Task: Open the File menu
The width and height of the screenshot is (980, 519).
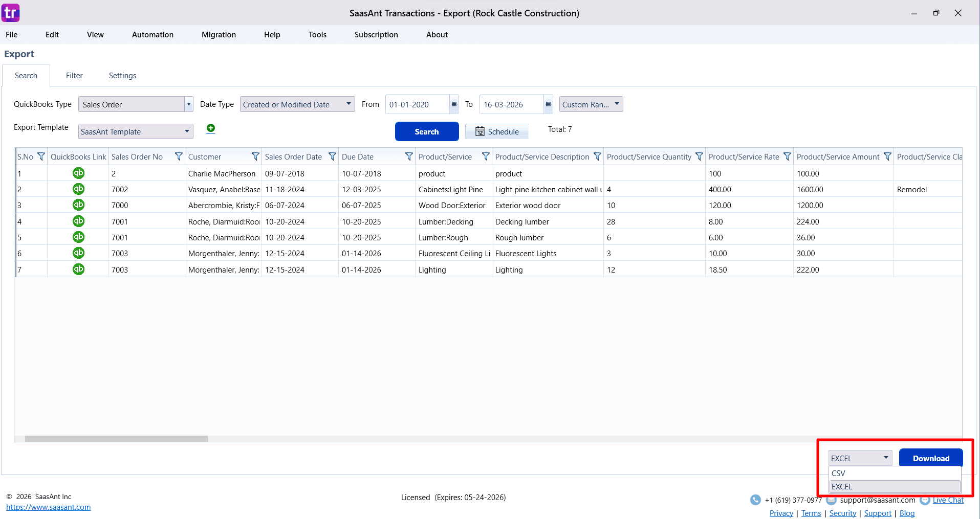Action: point(12,35)
